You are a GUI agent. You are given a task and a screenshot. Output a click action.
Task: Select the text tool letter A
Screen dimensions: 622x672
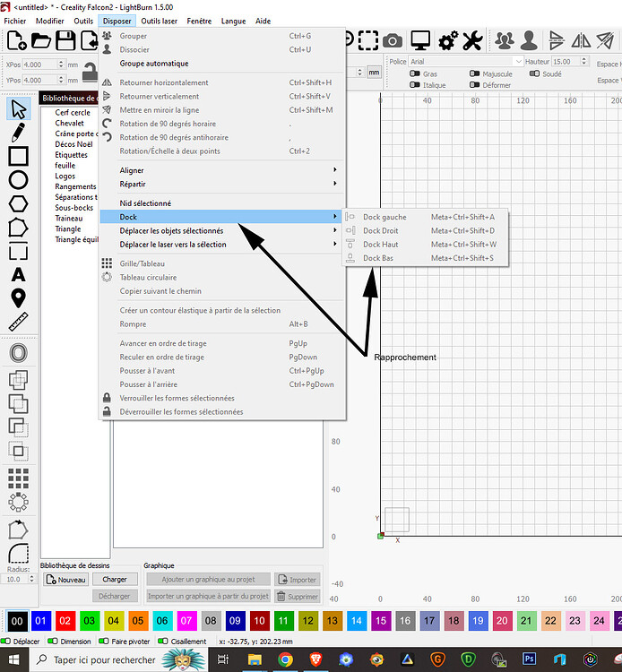19,275
